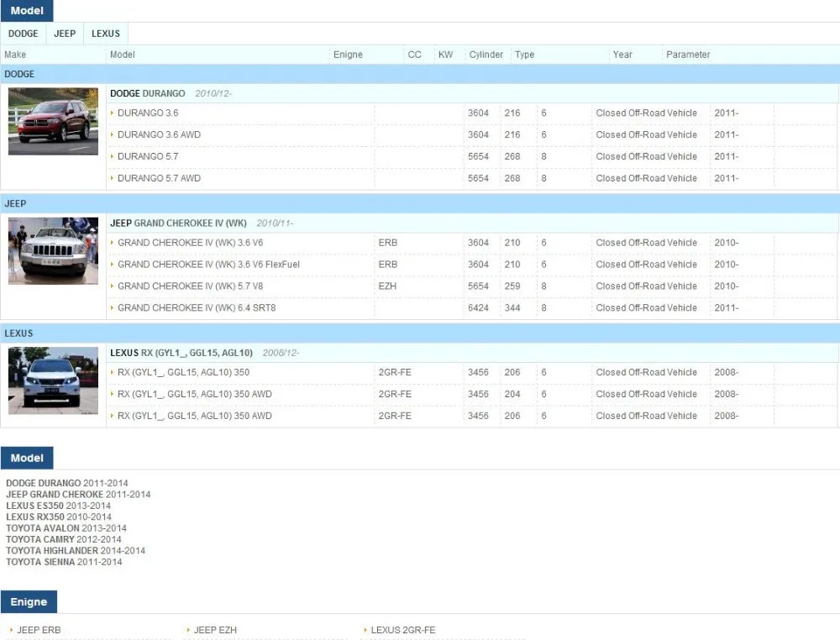The width and height of the screenshot is (840, 640).
Task: Click the EZH engine code cell
Action: point(387,286)
